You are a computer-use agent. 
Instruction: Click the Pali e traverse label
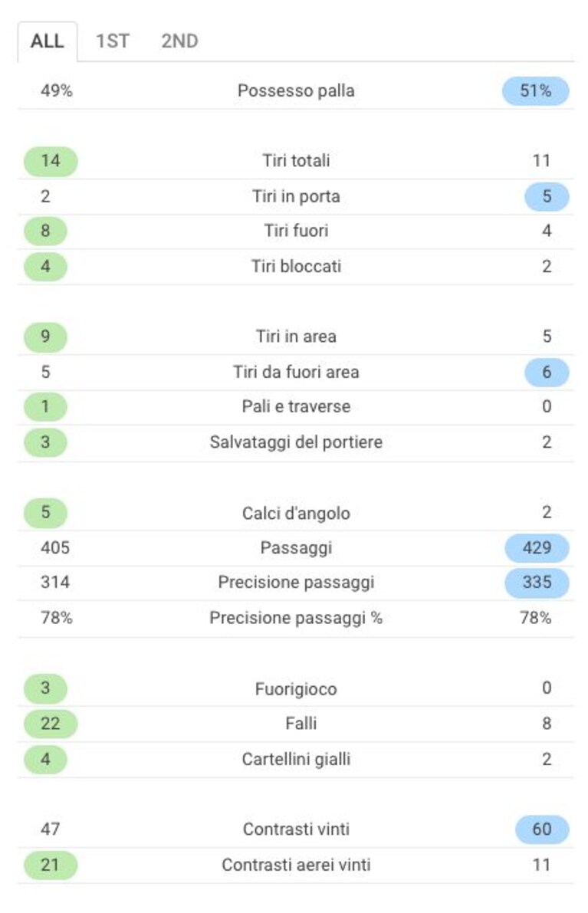(296, 406)
